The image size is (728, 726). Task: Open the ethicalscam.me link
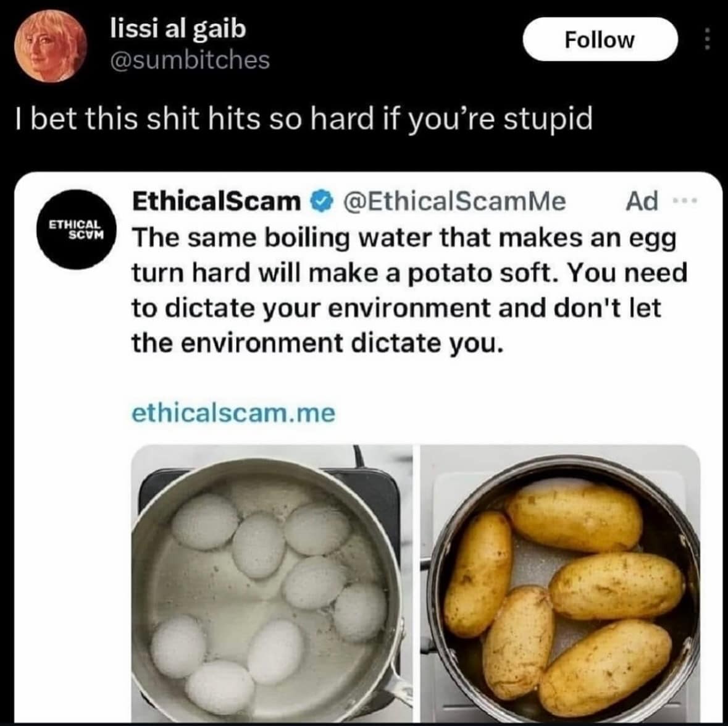coord(233,412)
